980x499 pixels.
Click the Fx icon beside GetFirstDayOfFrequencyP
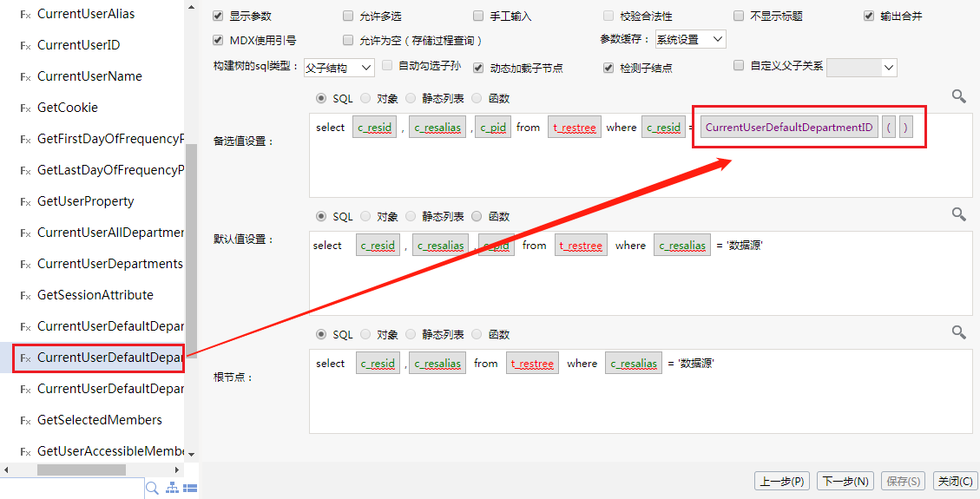coord(26,139)
